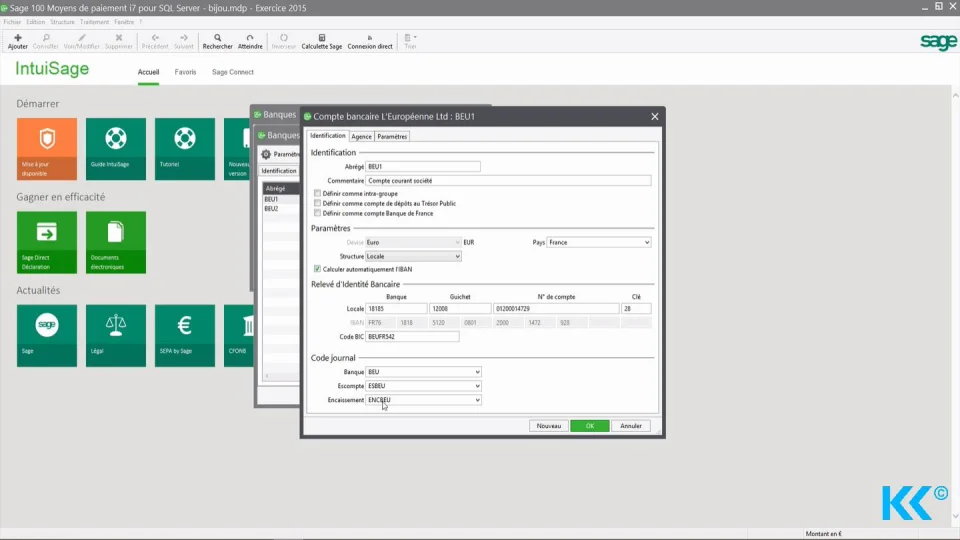
Task: Click the Précédent arrow icon
Action: 155,41
